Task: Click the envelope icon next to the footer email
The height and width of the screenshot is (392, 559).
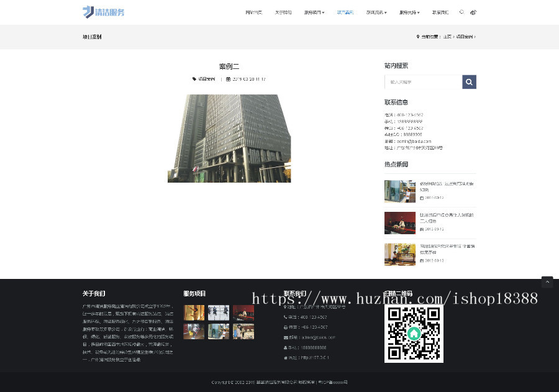Action: [x=285, y=337]
